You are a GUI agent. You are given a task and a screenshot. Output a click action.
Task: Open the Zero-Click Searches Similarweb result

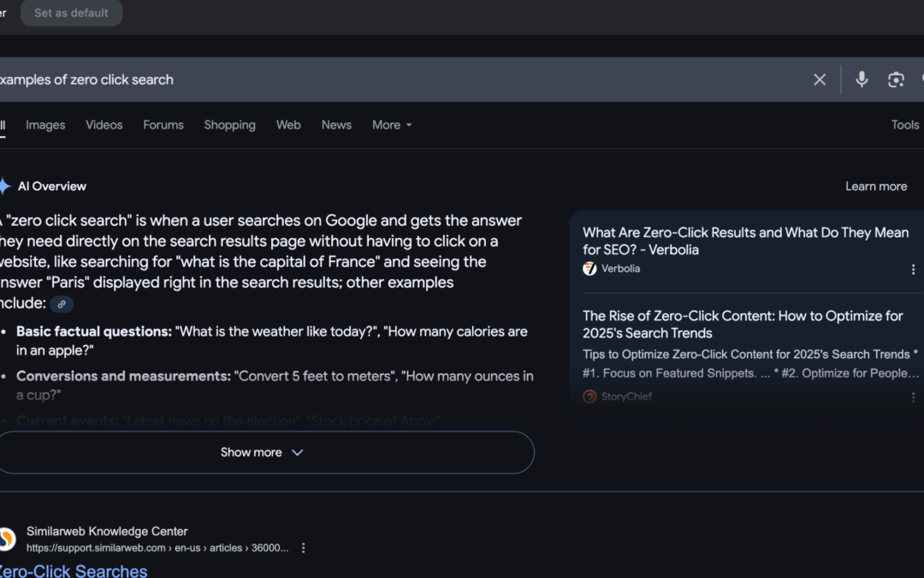tap(73, 570)
